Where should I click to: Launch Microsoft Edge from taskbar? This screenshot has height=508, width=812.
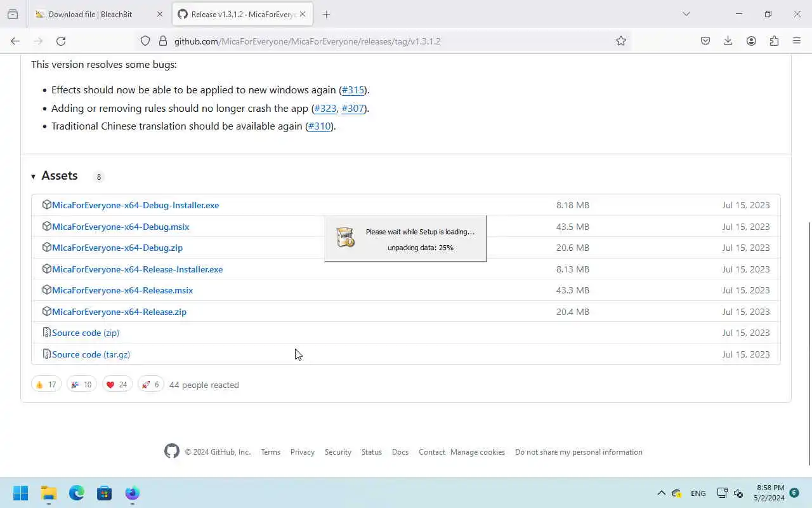coord(77,493)
